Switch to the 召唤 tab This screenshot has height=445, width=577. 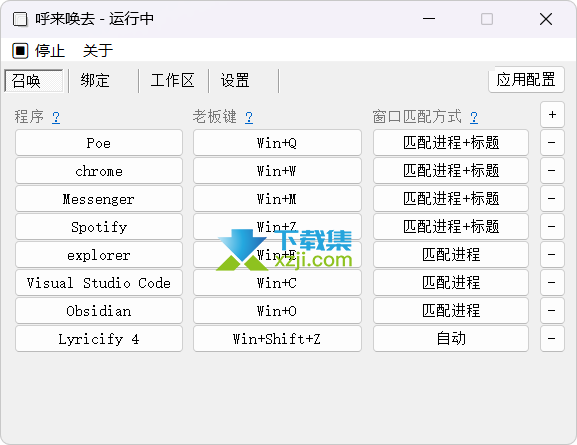coord(34,81)
